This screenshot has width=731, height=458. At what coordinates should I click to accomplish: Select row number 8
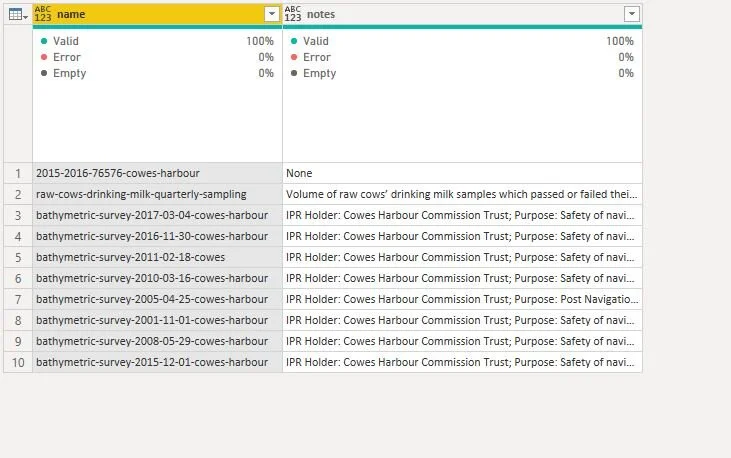[x=18, y=320]
